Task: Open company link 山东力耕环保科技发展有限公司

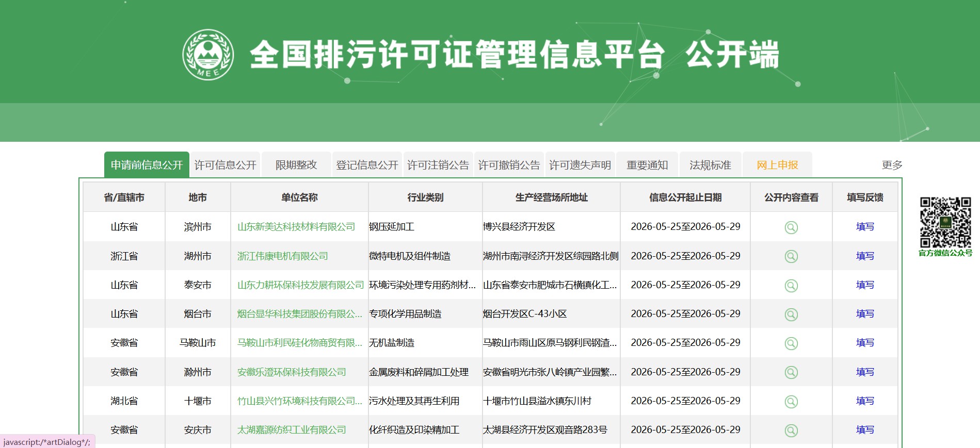Action: pos(301,285)
